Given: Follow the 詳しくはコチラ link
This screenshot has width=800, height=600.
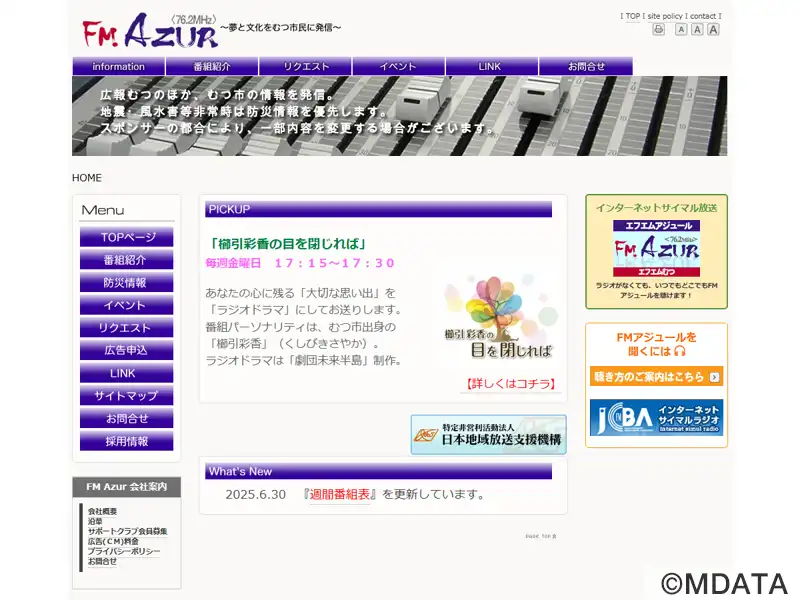Looking at the screenshot, I should pos(511,384).
